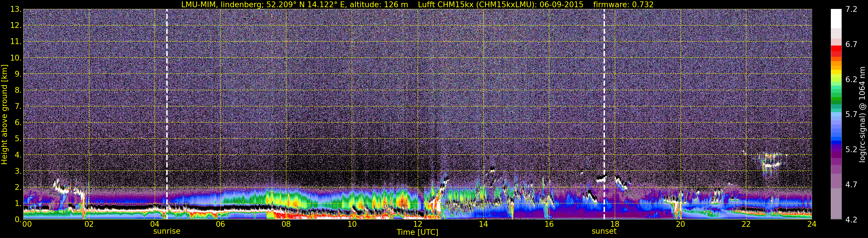Viewport: 868px width, 238px height.
Task: Click the height axis tick label 11.
Action: point(16,42)
